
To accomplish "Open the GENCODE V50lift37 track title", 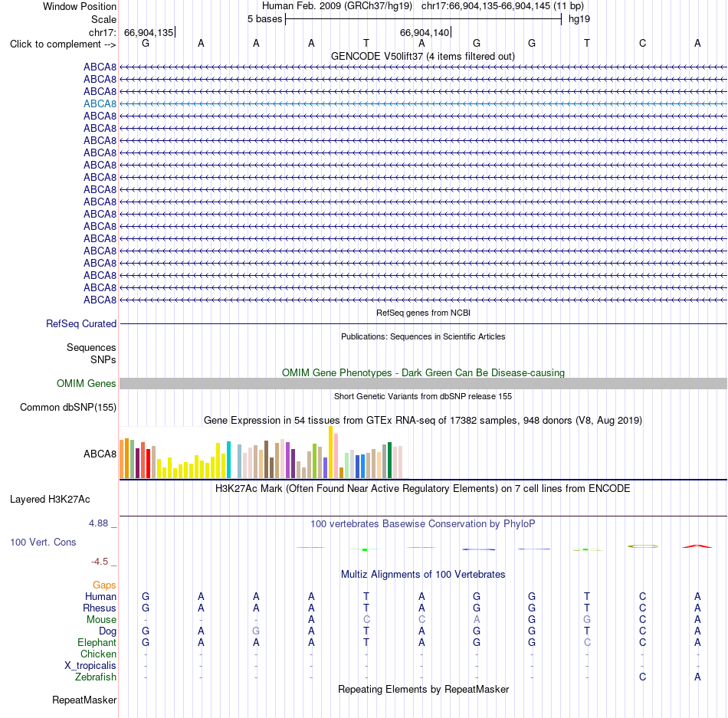I will 422,56.
